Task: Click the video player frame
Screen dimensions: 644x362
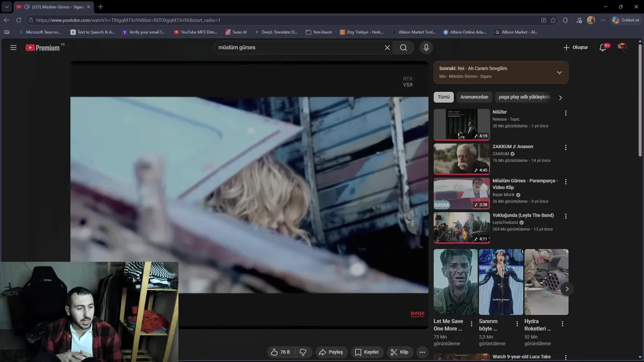Action: tap(249, 194)
